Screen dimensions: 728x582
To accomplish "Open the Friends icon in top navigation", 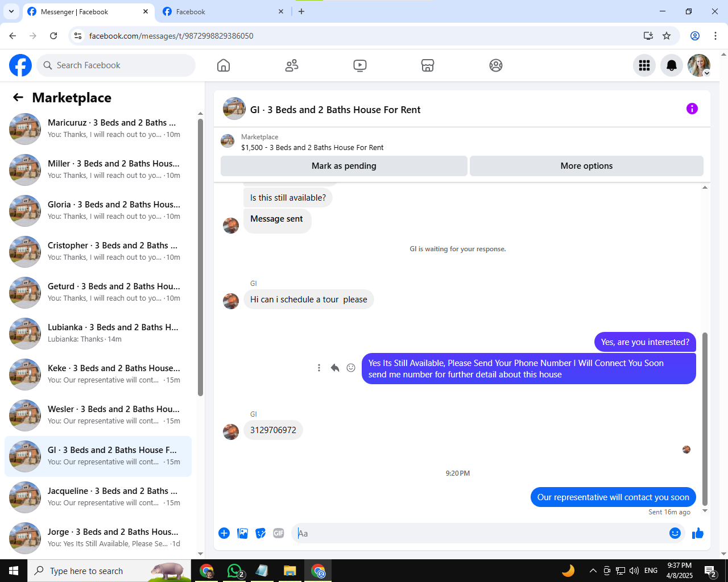I will (x=292, y=65).
